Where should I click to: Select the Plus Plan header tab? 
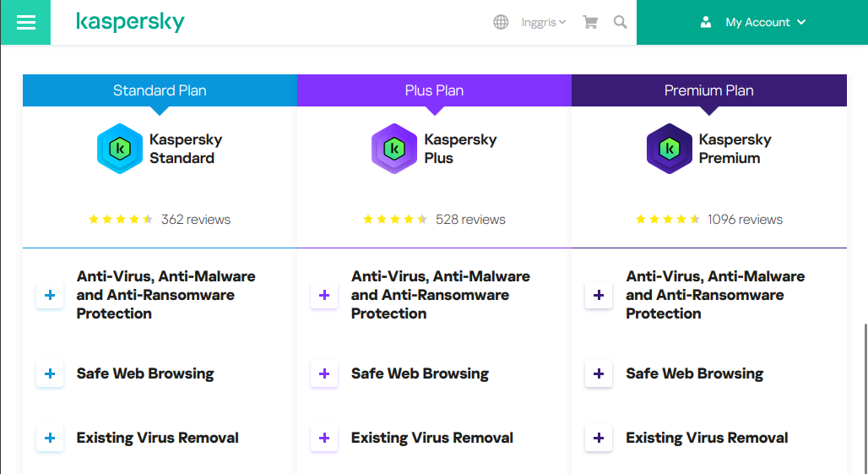434,90
